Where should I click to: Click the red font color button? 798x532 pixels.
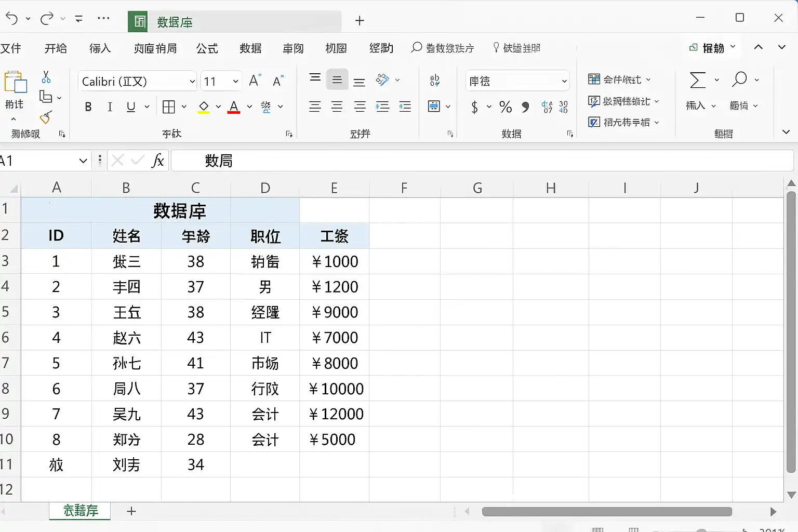click(x=234, y=108)
